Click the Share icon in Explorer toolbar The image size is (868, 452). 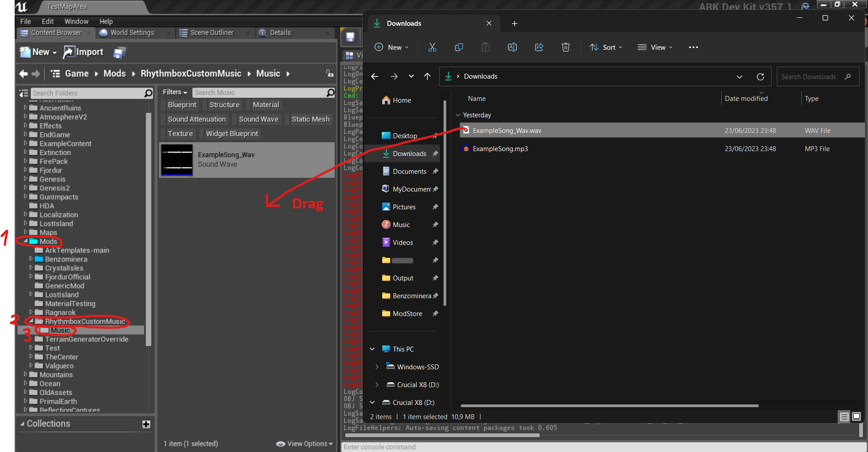click(539, 47)
